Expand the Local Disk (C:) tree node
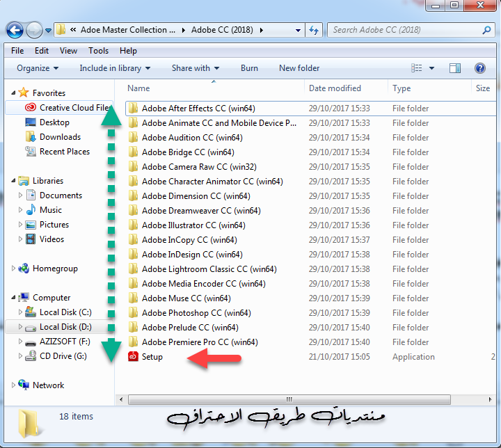The height and width of the screenshot is (448, 501). [20, 312]
